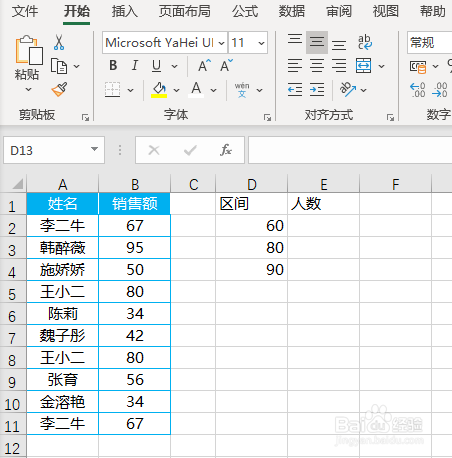Apply cell borders icon

pos(113,90)
